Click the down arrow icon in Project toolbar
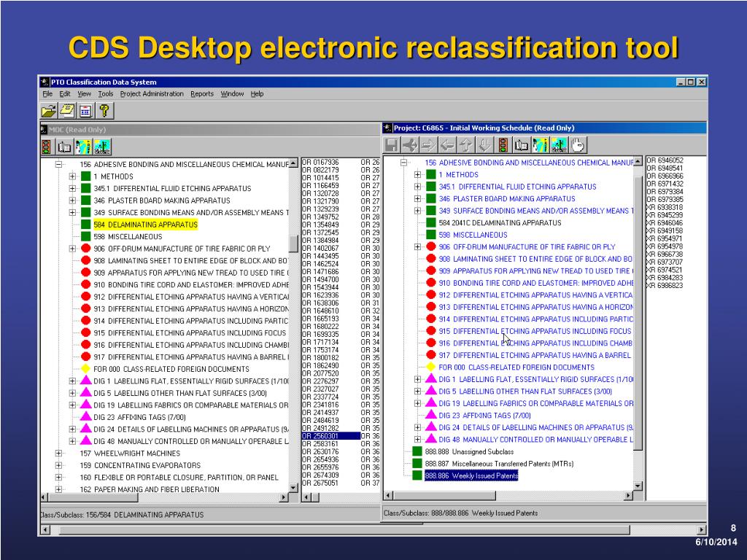The image size is (747, 560). coord(484,145)
